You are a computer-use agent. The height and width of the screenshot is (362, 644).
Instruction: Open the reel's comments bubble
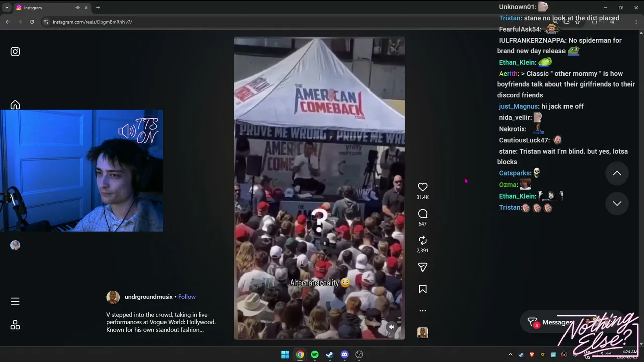pyautogui.click(x=423, y=214)
